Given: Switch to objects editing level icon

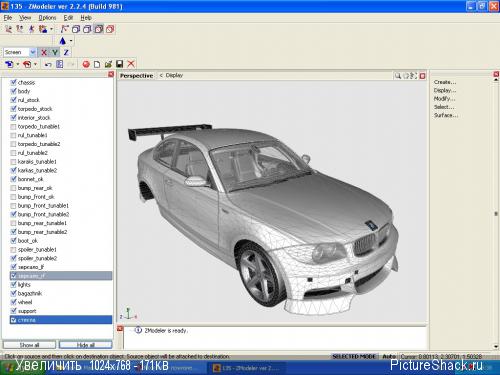Looking at the screenshot, I should click(43, 29).
